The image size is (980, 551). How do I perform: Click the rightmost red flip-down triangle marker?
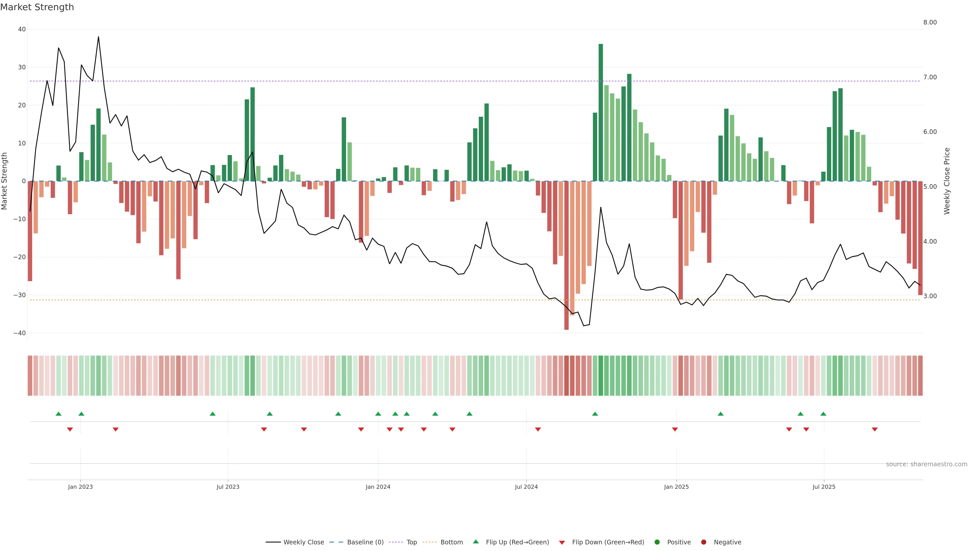pyautogui.click(x=875, y=429)
